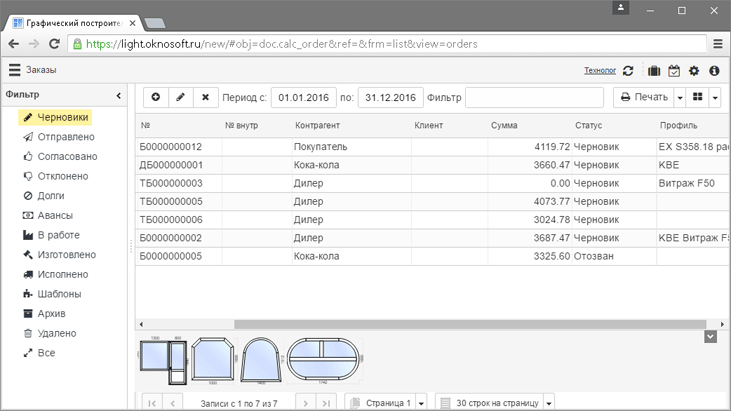This screenshot has width=731, height=411.
Task: Expand the grid view dropdown arrow
Action: pyautogui.click(x=715, y=98)
